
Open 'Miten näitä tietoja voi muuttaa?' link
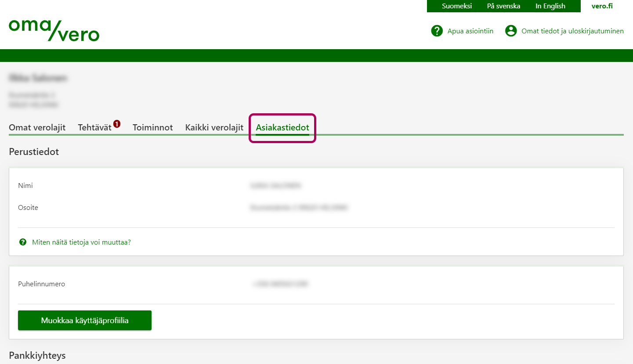[81, 242]
